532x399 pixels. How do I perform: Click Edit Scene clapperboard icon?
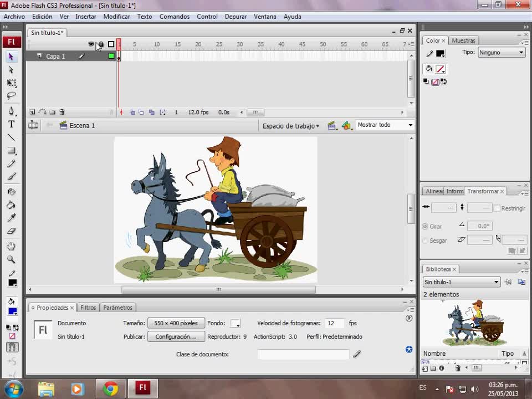(x=332, y=126)
